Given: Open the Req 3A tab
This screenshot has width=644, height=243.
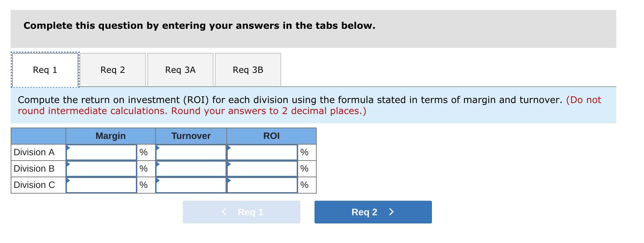Looking at the screenshot, I should click(180, 70).
